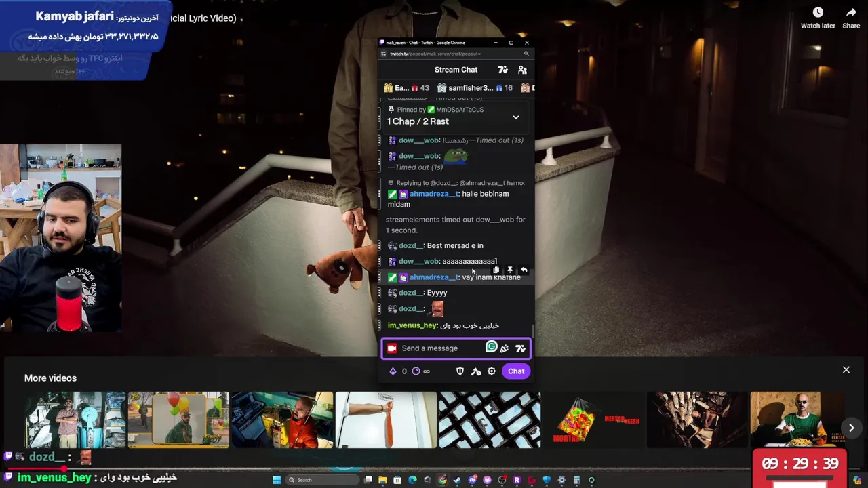Open Task View on the taskbar
The image size is (868, 488).
(368, 480)
